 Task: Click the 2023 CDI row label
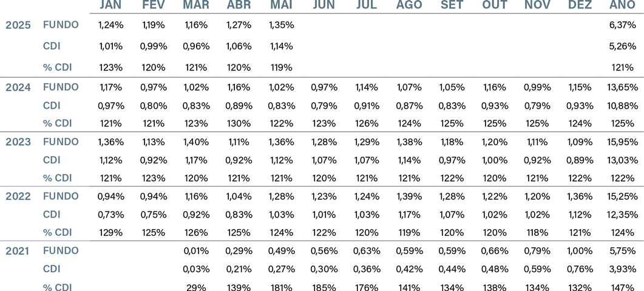point(52,160)
